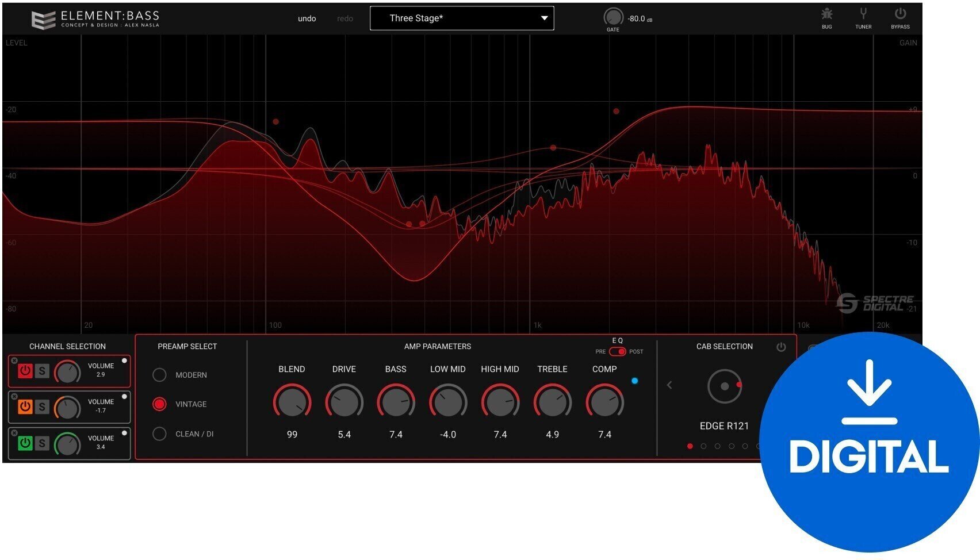Solo the red channel (volume 2.9)

[x=41, y=371]
